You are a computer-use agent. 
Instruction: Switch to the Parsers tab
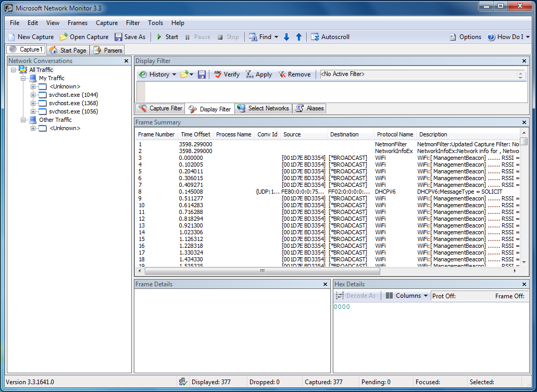click(x=107, y=50)
